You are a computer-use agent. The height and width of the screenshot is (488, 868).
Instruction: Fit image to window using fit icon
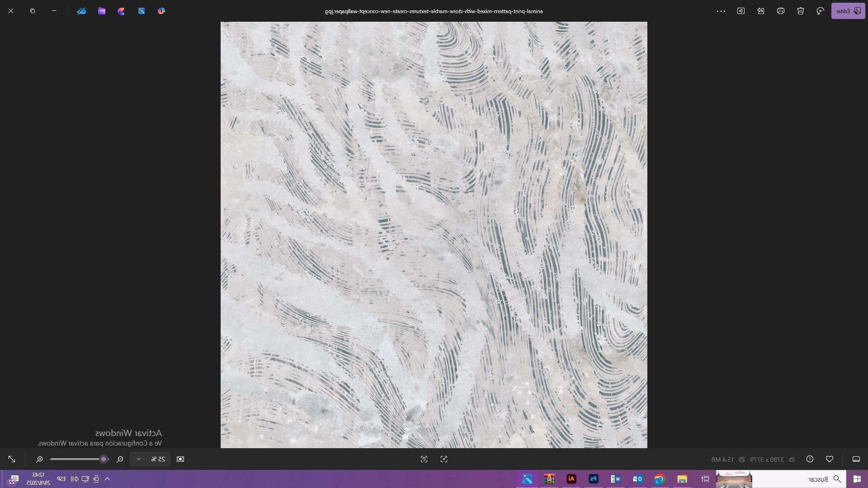point(180,459)
